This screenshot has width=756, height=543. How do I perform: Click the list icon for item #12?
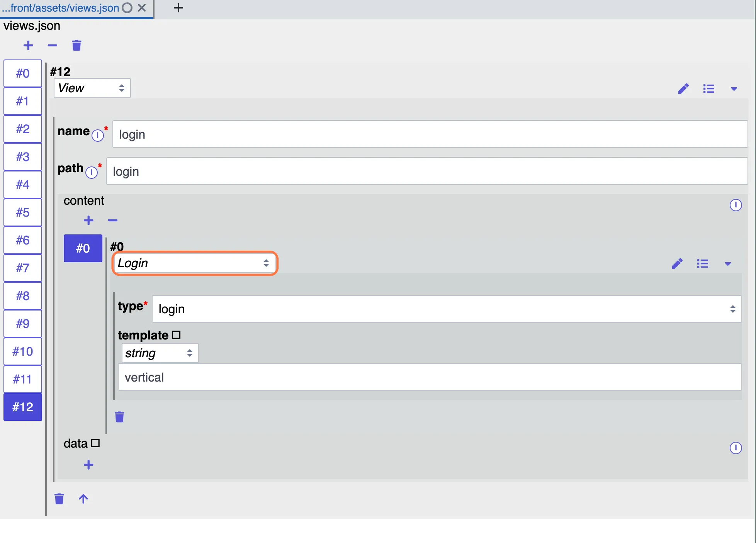pyautogui.click(x=709, y=89)
